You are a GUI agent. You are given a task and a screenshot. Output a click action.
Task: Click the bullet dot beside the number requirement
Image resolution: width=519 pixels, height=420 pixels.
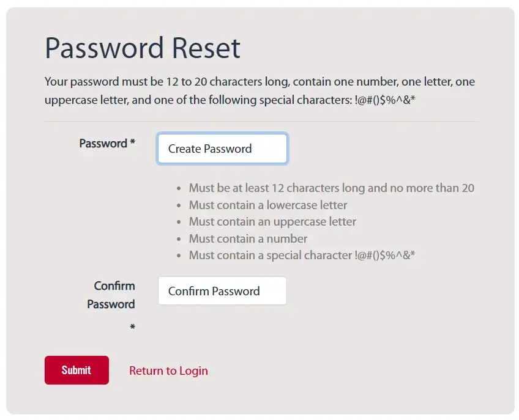click(179, 239)
